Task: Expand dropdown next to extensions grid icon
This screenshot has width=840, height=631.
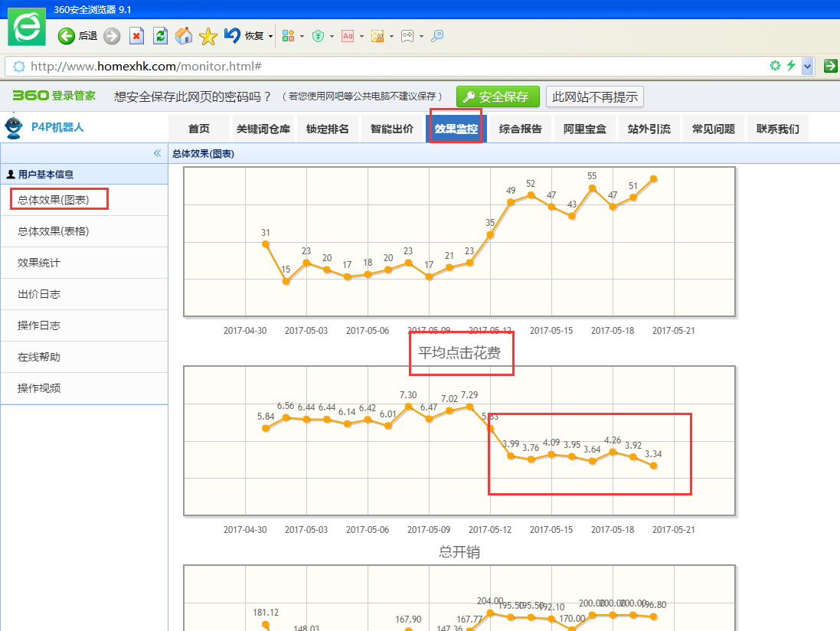Action: (x=302, y=37)
